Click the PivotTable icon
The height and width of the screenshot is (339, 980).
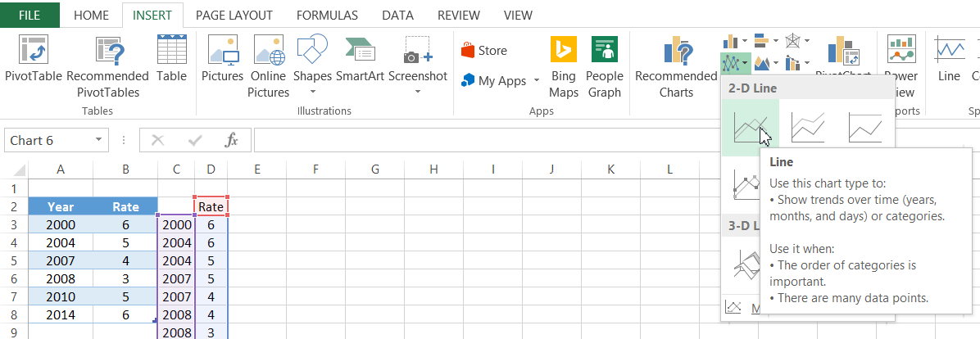33,51
